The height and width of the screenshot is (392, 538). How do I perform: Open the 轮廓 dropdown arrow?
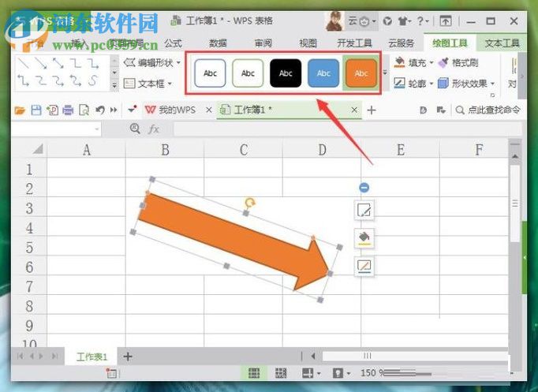pyautogui.click(x=432, y=84)
